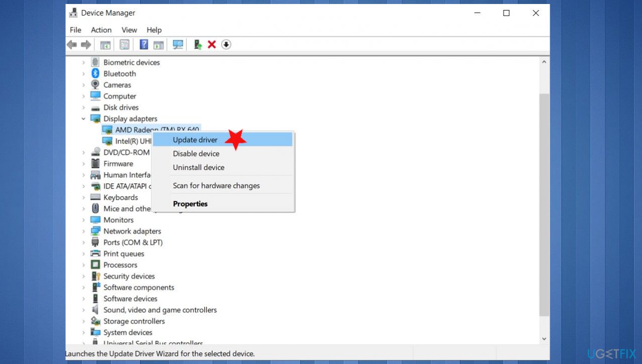Click Scan for hardware changes context menu entry
The image size is (642, 364).
pos(216,186)
